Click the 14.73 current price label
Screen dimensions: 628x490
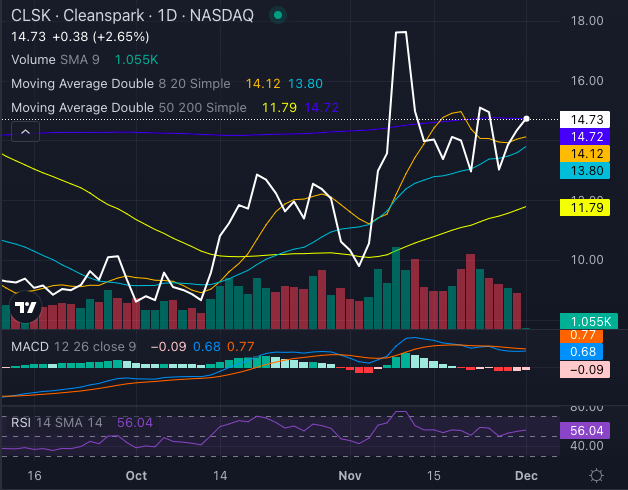584,118
